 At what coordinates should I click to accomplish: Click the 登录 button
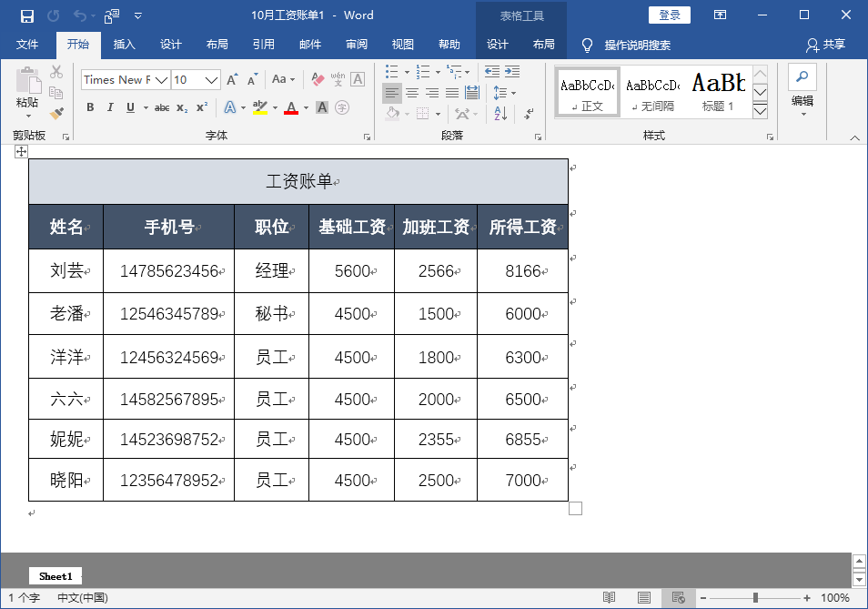pyautogui.click(x=671, y=15)
